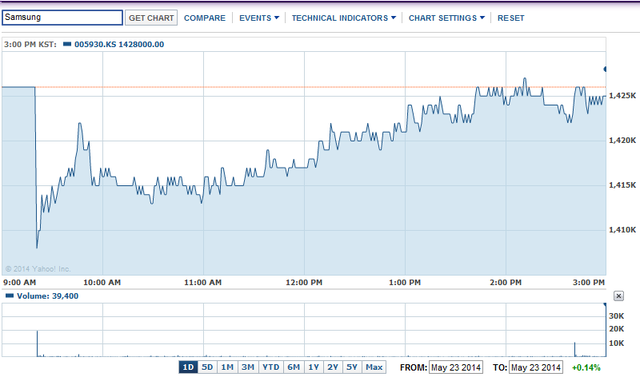This screenshot has height=377, width=640.
Task: Click the 2:00 PM time axis label
Action: 506,282
